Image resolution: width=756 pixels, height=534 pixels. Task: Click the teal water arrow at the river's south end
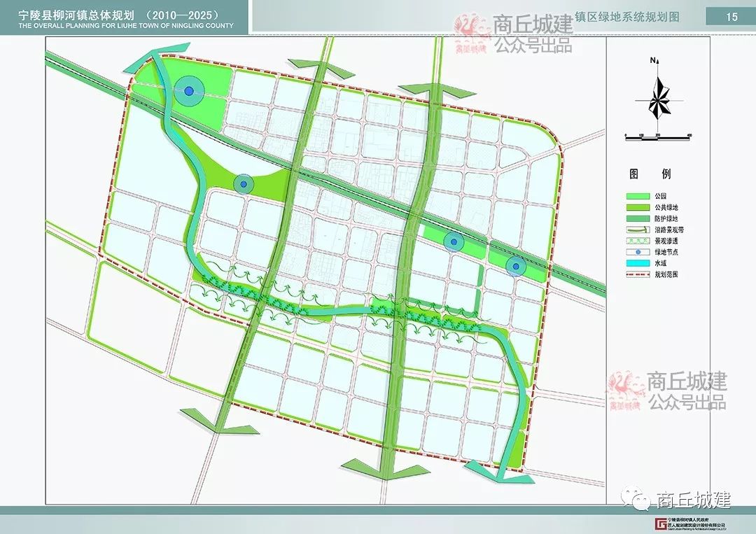501,472
